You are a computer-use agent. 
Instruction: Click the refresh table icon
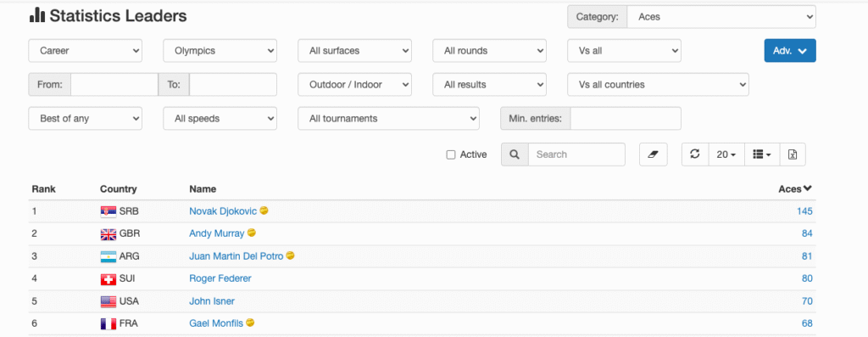coord(695,154)
